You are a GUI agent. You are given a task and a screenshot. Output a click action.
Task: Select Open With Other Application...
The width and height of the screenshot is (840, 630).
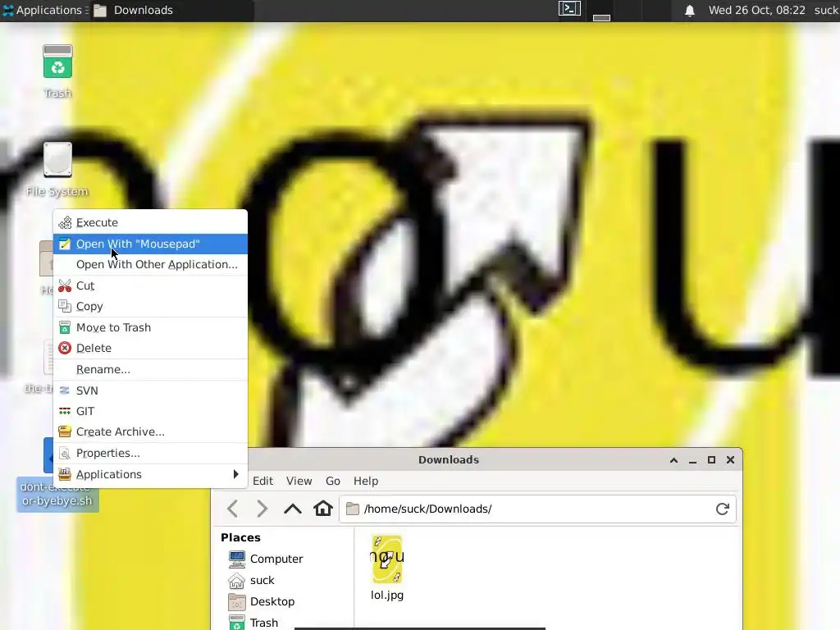pyautogui.click(x=150, y=265)
